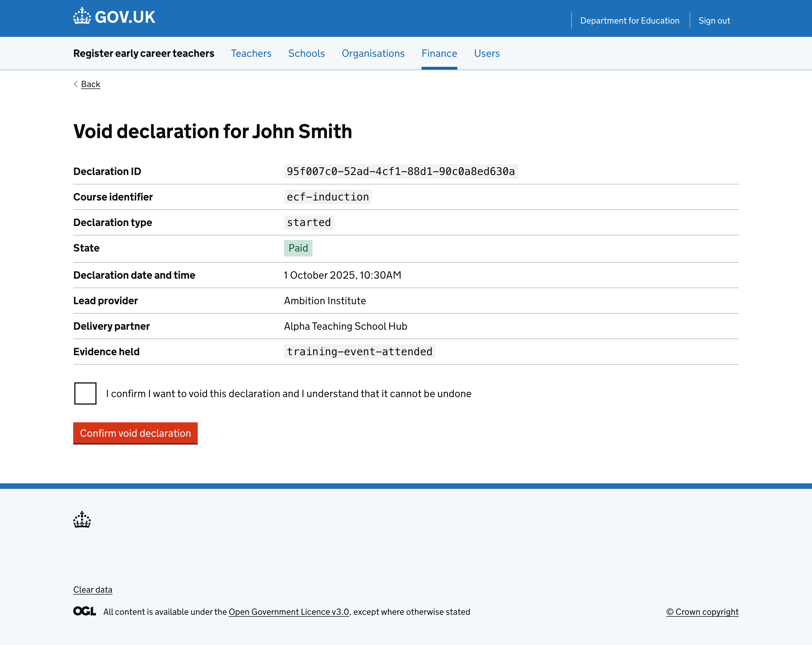The image size is (812, 645).
Task: Click the State row label
Action: (86, 248)
